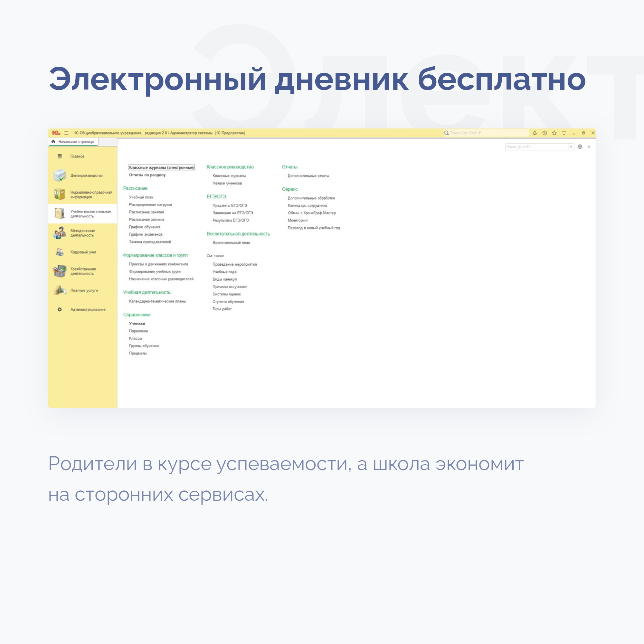
Task: Open Результаты ЕГЭ/ОГЭ
Action: coord(231,220)
